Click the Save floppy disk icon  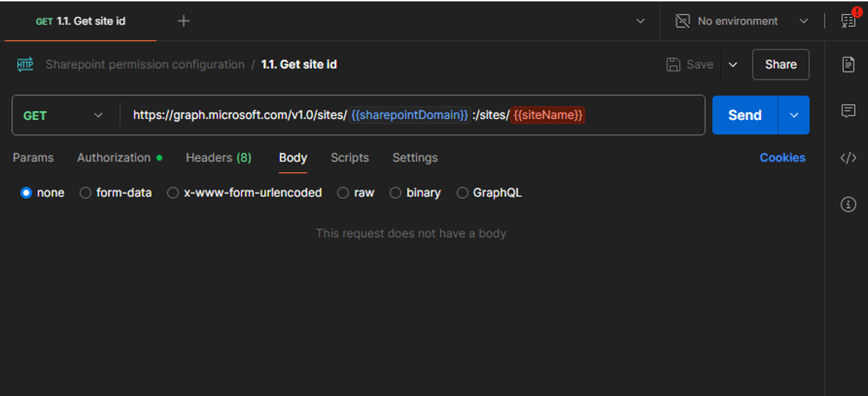click(674, 64)
